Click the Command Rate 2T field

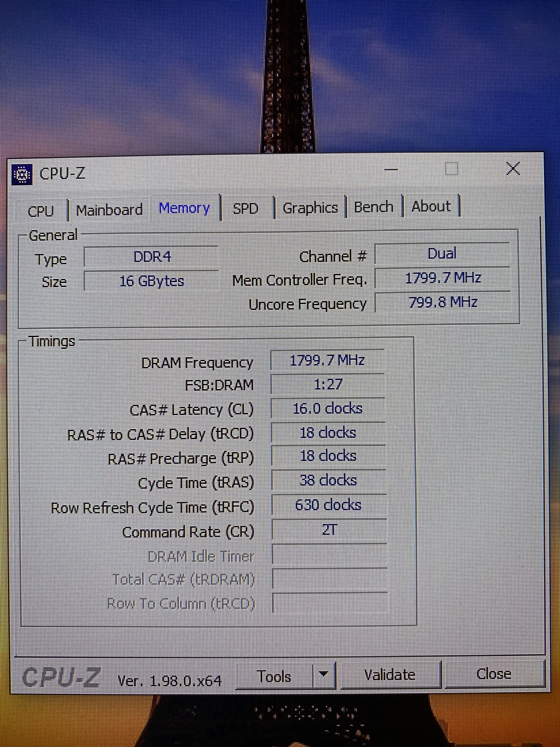(329, 530)
